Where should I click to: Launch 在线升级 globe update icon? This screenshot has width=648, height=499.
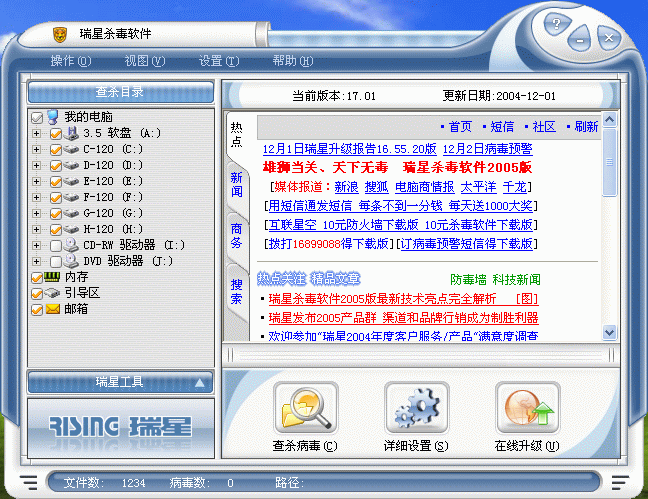528,407
